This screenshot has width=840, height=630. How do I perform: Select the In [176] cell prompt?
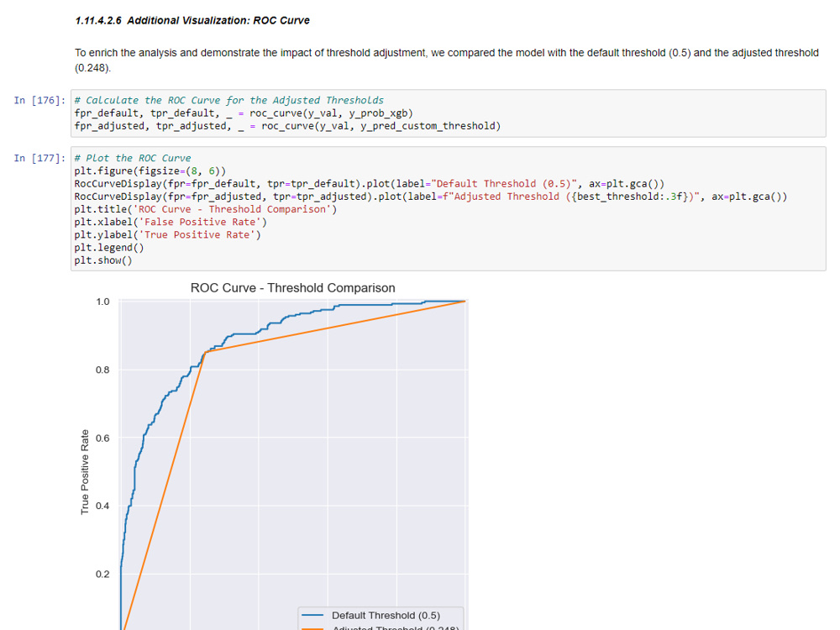pyautogui.click(x=39, y=100)
